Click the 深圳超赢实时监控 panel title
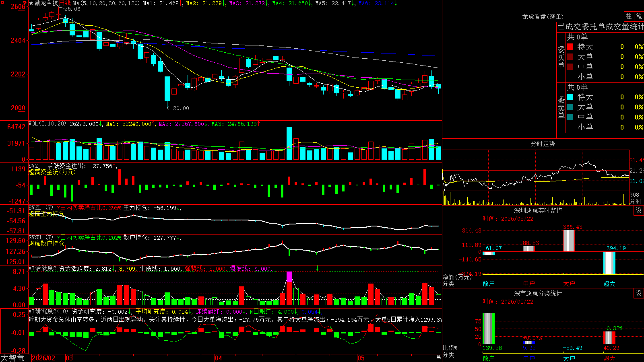This screenshot has width=644, height=362. [538, 210]
